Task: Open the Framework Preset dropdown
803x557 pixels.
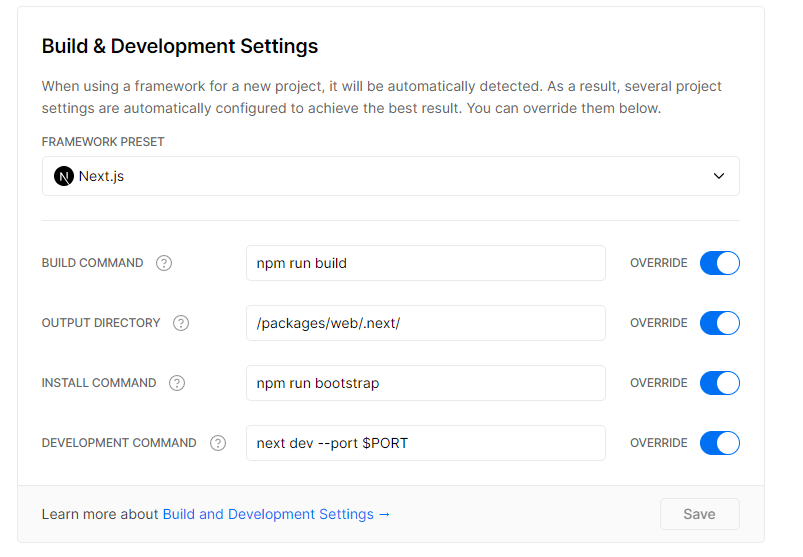Action: (x=391, y=176)
